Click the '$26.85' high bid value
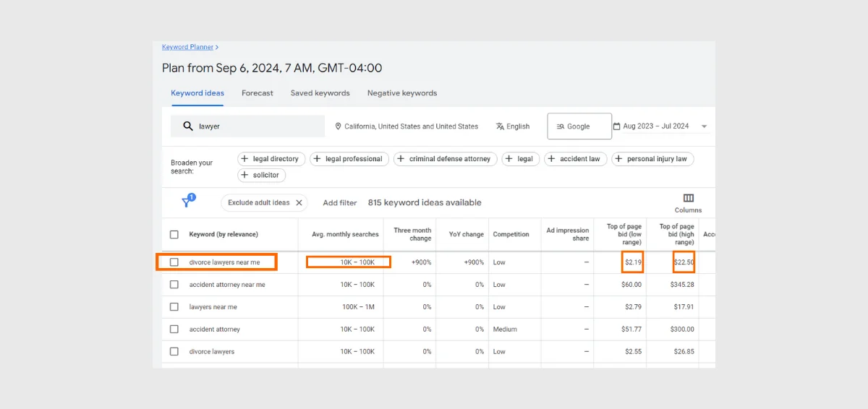Viewport: 868px width, 409px height. point(684,352)
